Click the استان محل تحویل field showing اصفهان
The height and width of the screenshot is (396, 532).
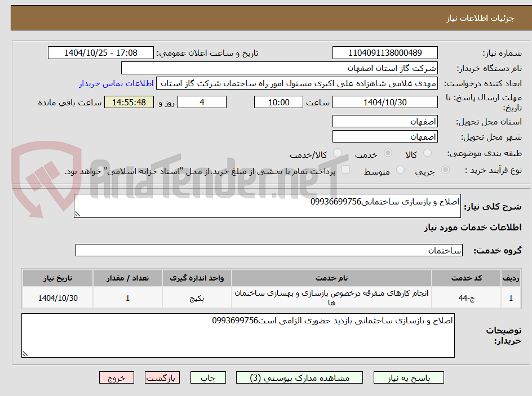pos(385,121)
